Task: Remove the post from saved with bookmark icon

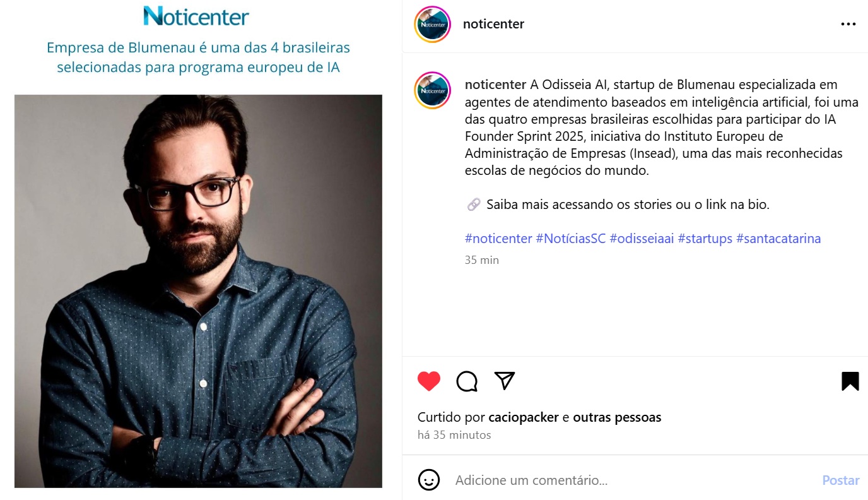Action: (850, 381)
